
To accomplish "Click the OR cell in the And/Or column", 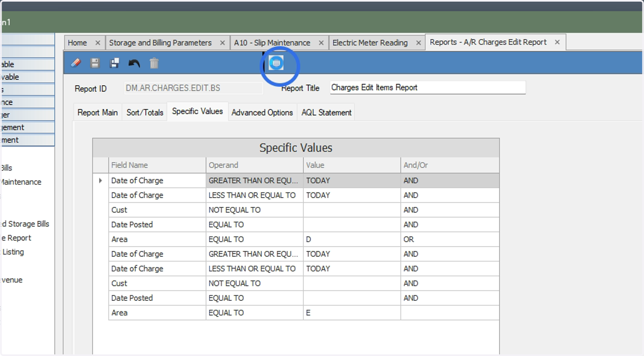I will coord(450,239).
